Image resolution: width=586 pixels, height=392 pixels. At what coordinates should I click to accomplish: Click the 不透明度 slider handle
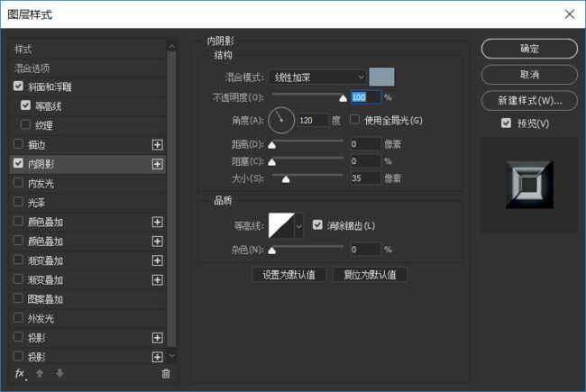[343, 98]
